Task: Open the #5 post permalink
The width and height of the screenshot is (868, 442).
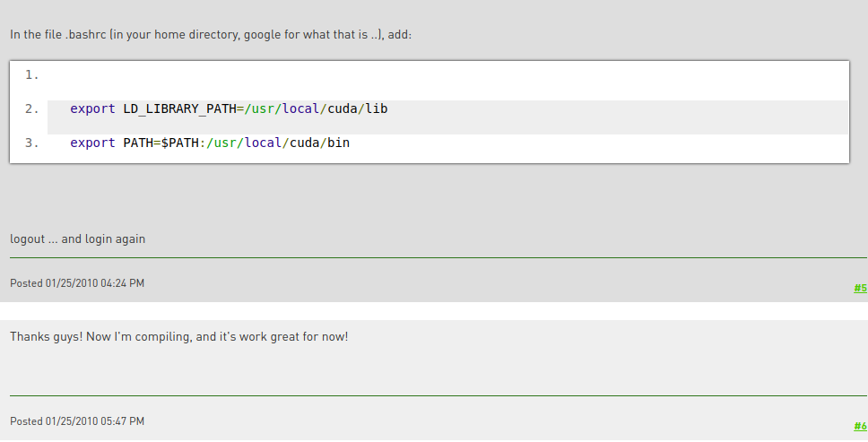Action: coord(860,288)
